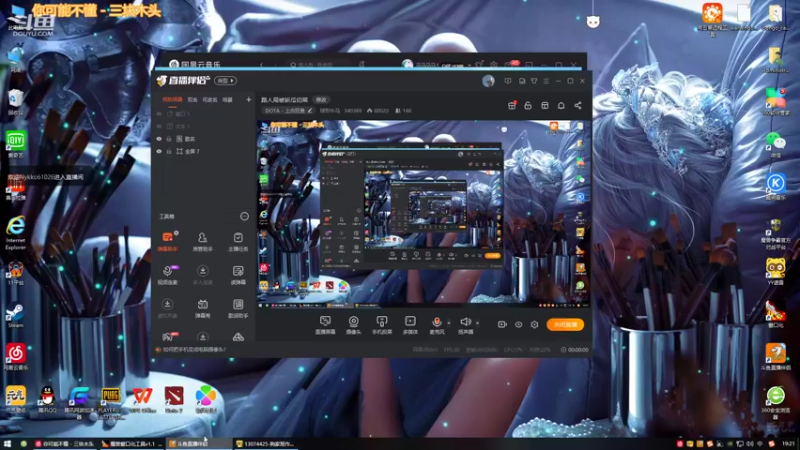Open stream settings gear icon
The height and width of the screenshot is (450, 800).
pos(534,324)
